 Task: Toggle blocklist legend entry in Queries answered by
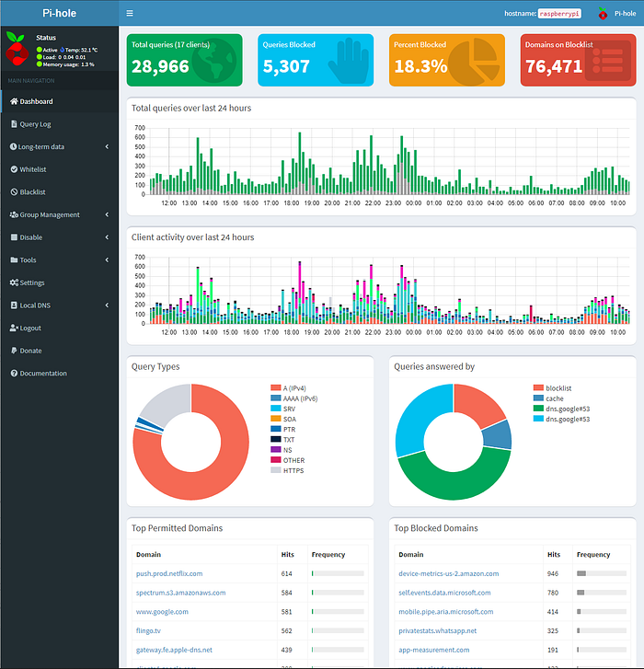pyautogui.click(x=552, y=387)
